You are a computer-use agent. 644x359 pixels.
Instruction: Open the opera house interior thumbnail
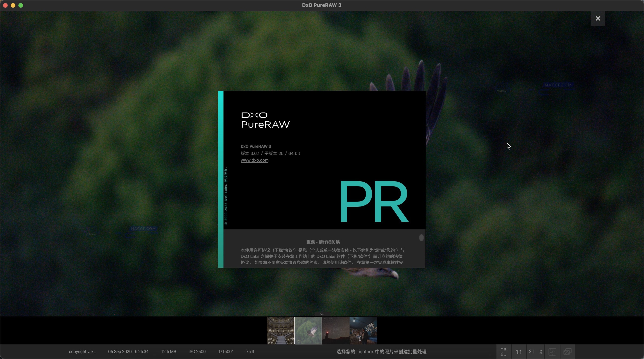tap(280, 330)
